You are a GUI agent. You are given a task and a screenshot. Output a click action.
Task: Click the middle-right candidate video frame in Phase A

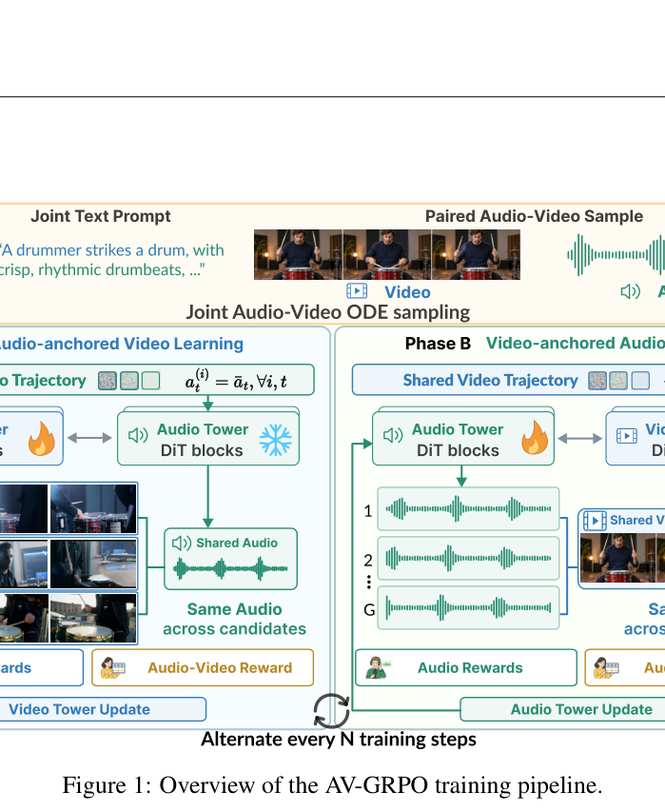click(x=93, y=564)
